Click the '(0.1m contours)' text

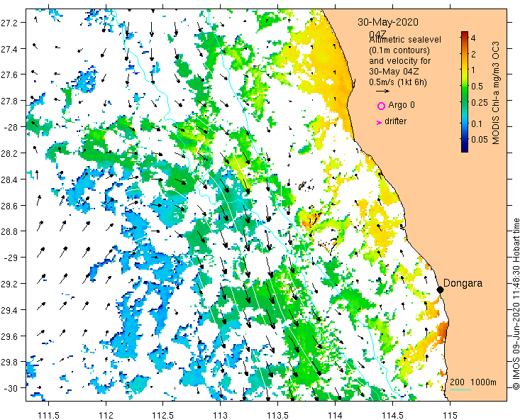click(399, 50)
